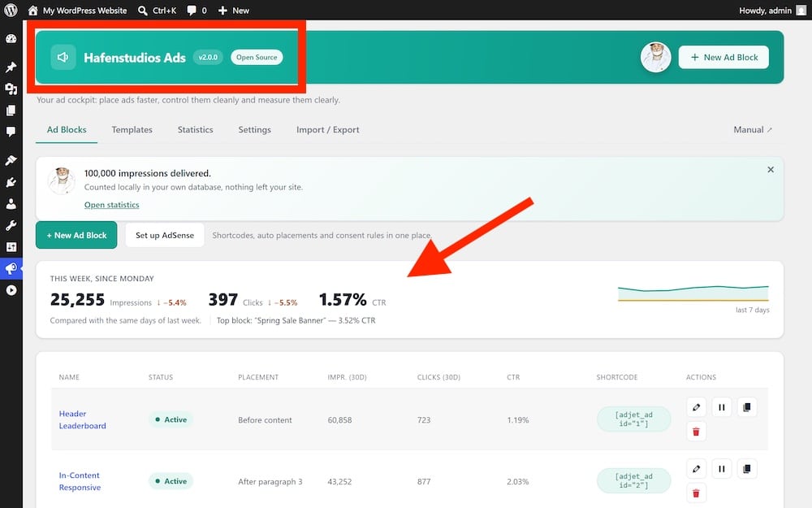Open the + New content menu

point(234,11)
